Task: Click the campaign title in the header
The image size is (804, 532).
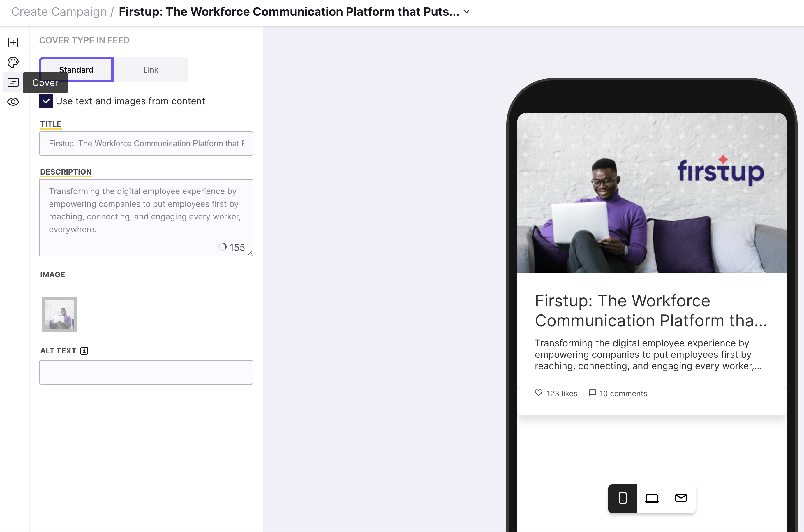Action: [289, 12]
